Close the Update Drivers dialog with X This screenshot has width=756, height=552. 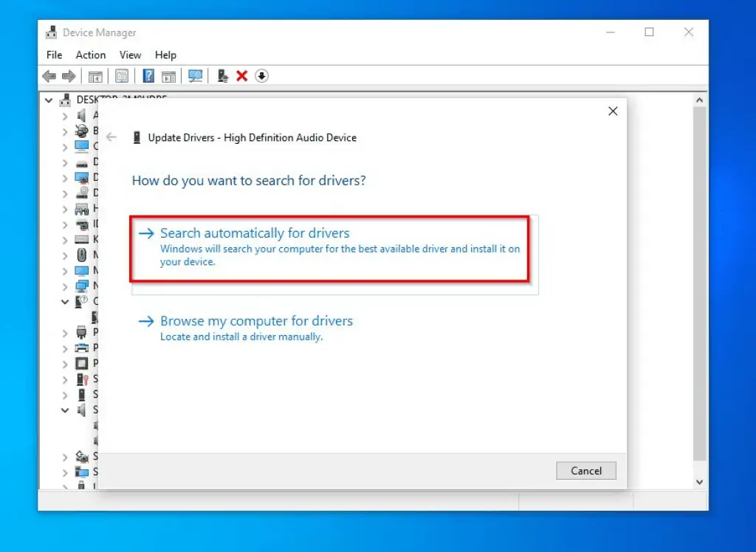[x=613, y=111]
